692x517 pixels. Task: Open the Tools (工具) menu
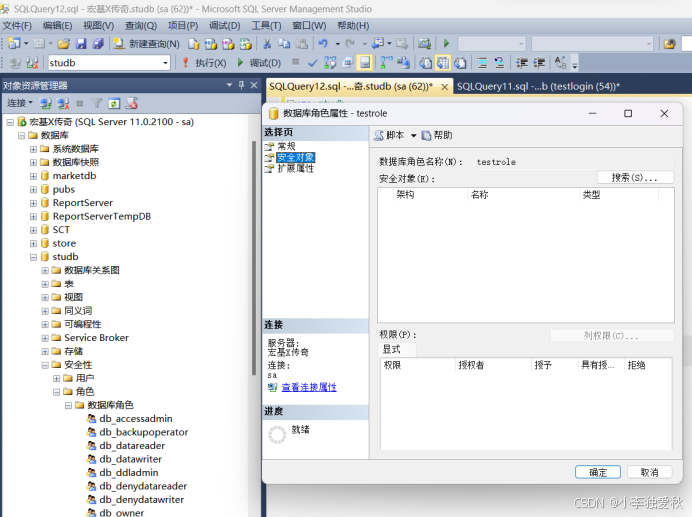(266, 26)
